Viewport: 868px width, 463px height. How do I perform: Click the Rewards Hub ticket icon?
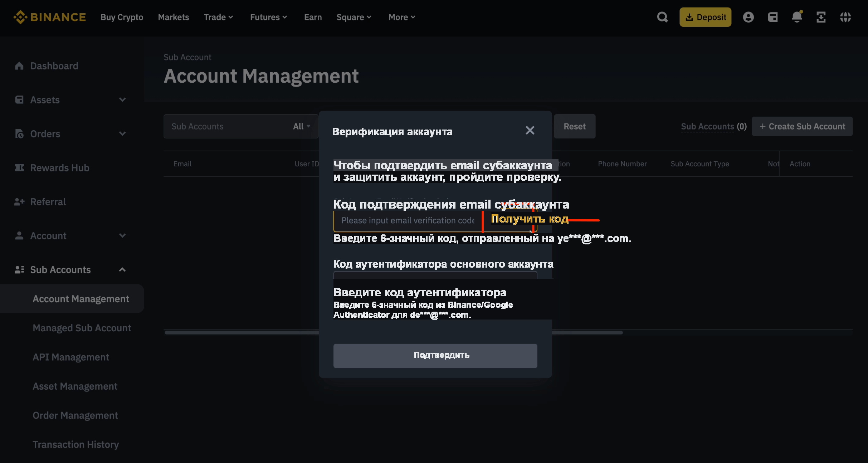[19, 168]
